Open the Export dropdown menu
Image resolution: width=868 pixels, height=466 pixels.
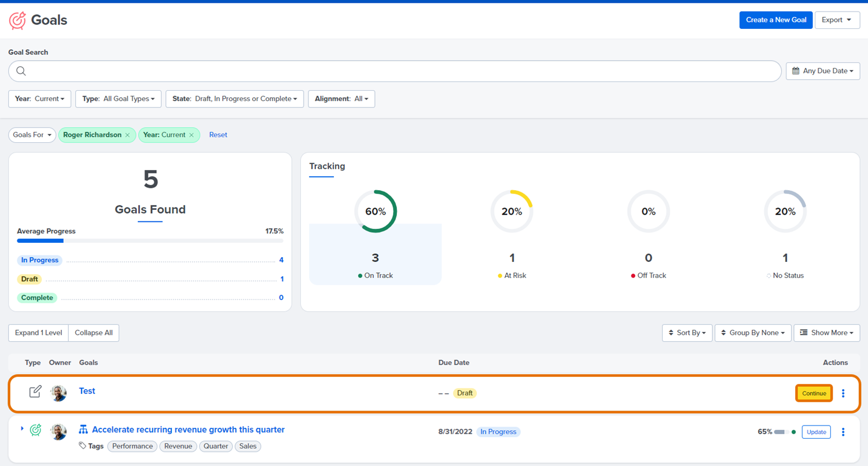(837, 20)
